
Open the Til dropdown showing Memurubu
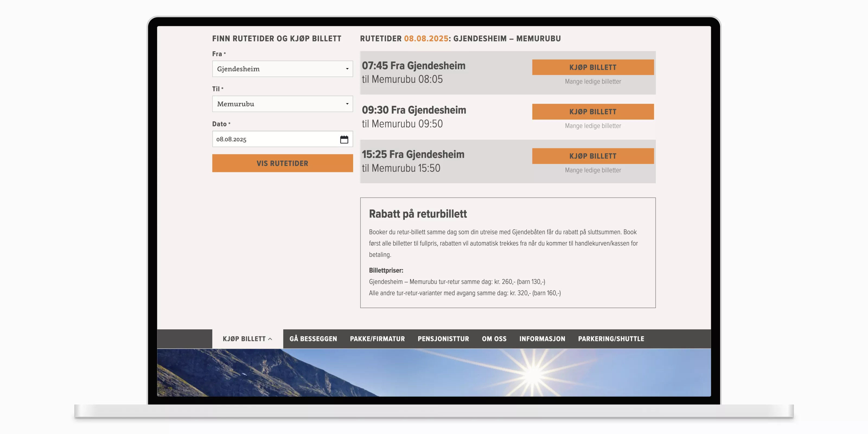(282, 104)
